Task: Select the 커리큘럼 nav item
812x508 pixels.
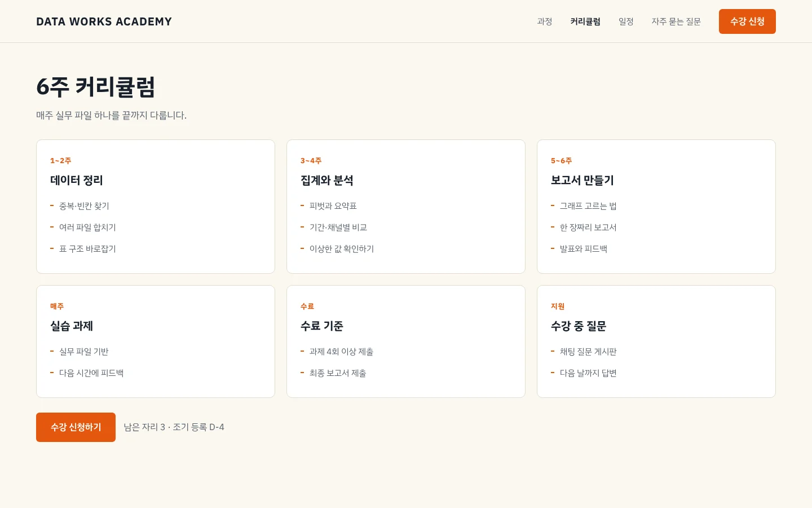Action: [x=585, y=21]
